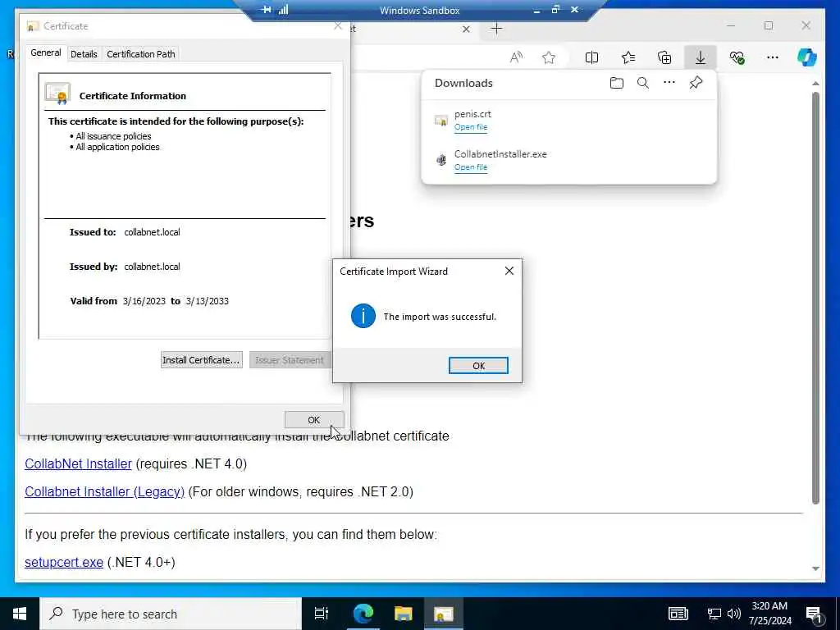Click the setupcert.exe link
Image resolution: width=840 pixels, height=630 pixels.
pos(64,562)
